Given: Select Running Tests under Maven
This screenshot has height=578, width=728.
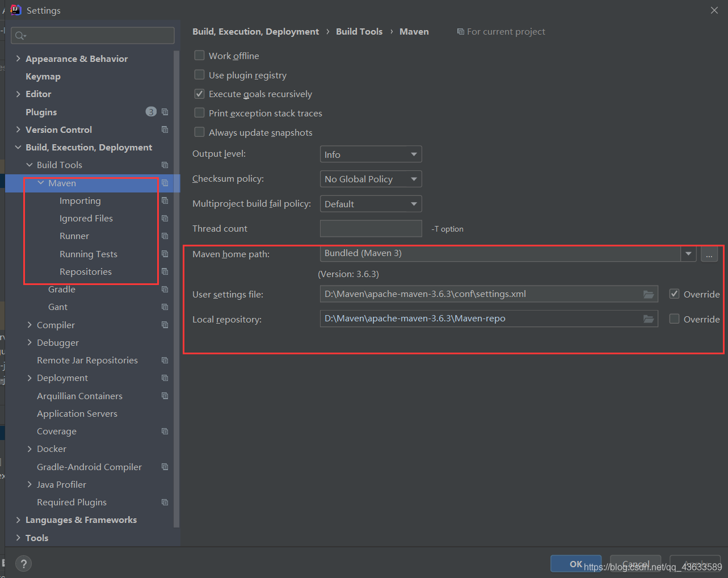Looking at the screenshot, I should (89, 254).
